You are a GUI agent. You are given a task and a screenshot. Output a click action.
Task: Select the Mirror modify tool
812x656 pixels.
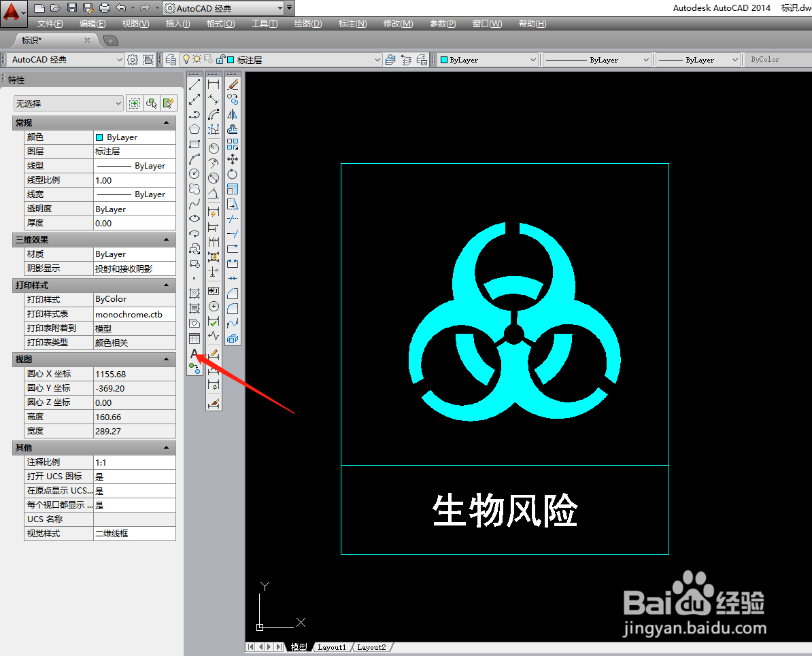click(x=233, y=114)
